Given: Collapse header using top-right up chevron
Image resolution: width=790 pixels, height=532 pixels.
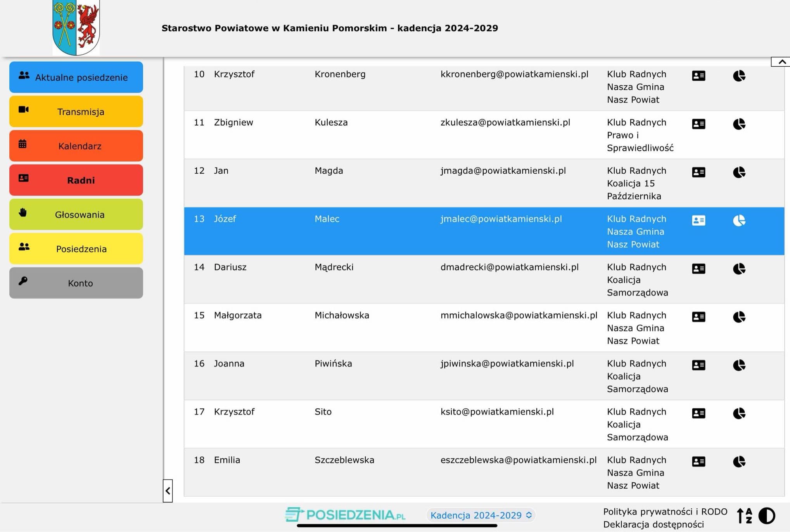Looking at the screenshot, I should (x=782, y=62).
